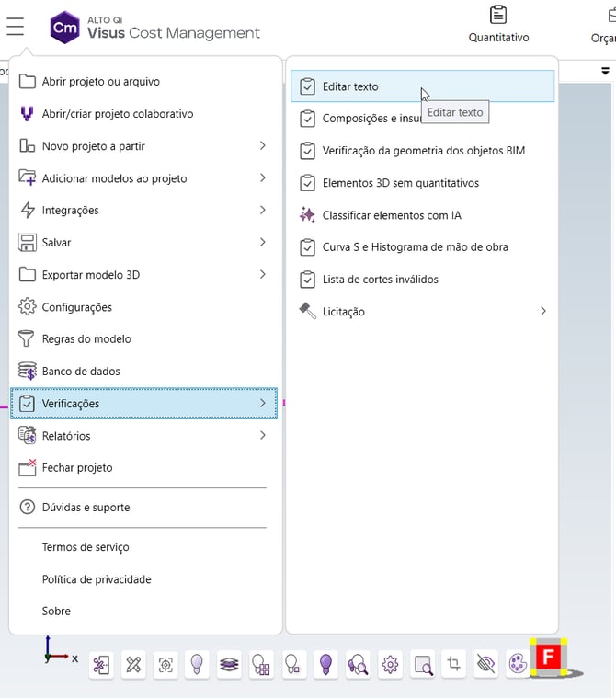
Task: Open the color palette icon
Action: coord(518,664)
